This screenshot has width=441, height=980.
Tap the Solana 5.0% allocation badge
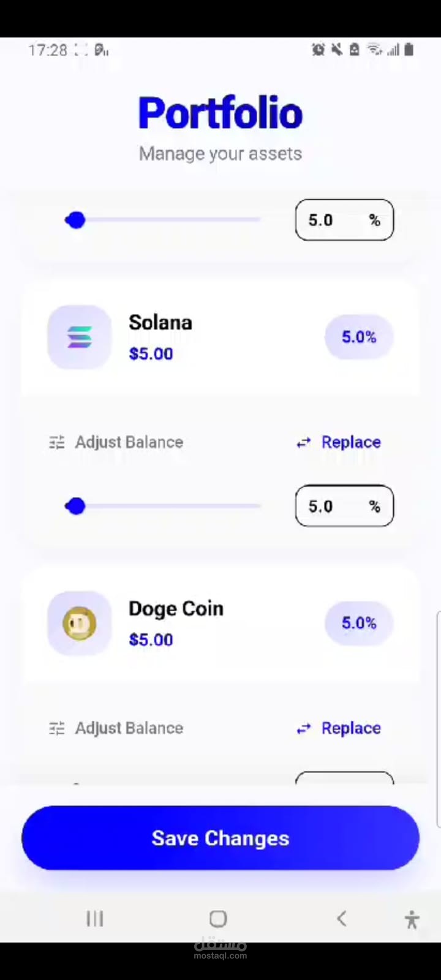[359, 337]
